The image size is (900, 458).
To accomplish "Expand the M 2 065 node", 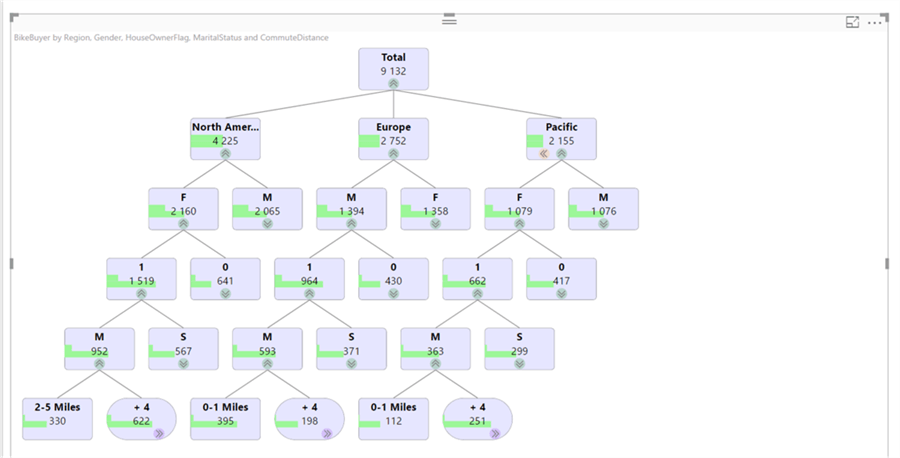I will [267, 224].
